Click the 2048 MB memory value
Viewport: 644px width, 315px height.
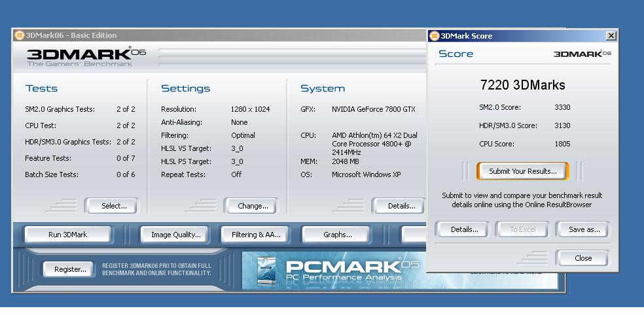click(346, 161)
